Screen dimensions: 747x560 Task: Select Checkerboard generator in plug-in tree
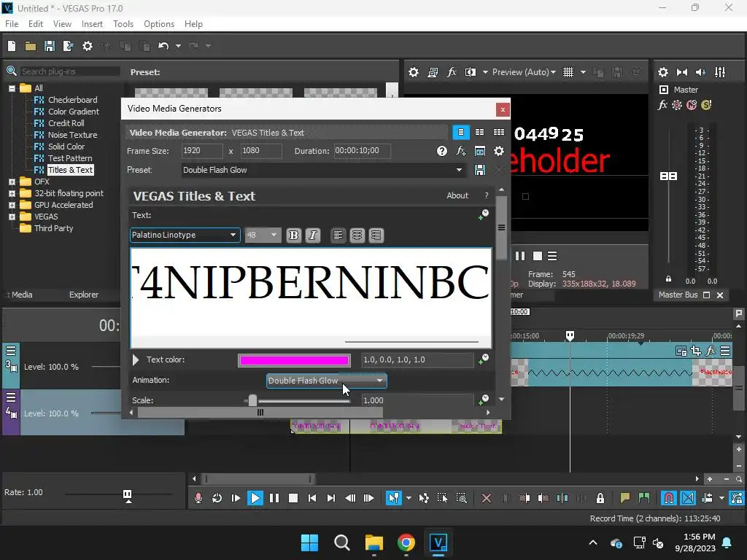tap(72, 100)
